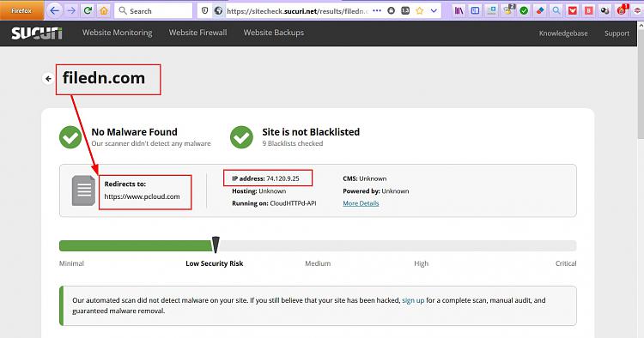Focus the browser Search box

[154, 11]
